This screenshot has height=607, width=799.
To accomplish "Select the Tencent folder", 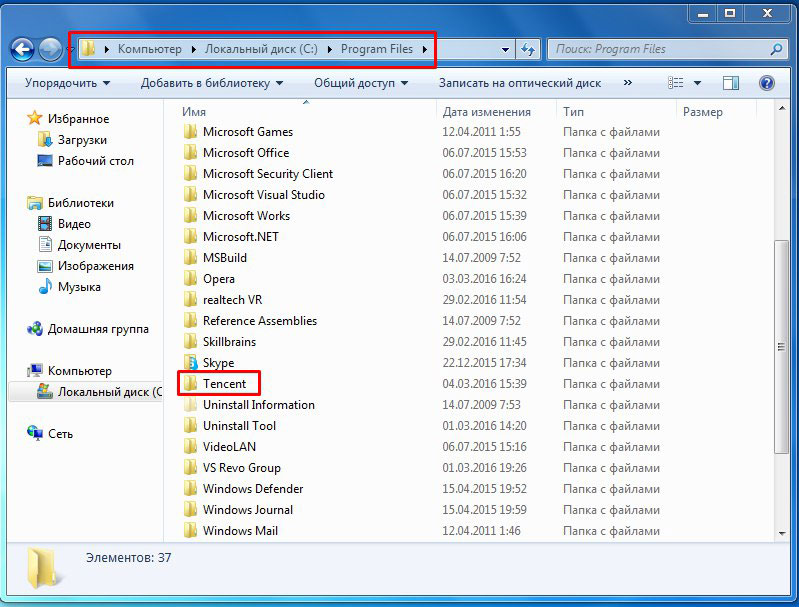I will pyautogui.click(x=224, y=384).
